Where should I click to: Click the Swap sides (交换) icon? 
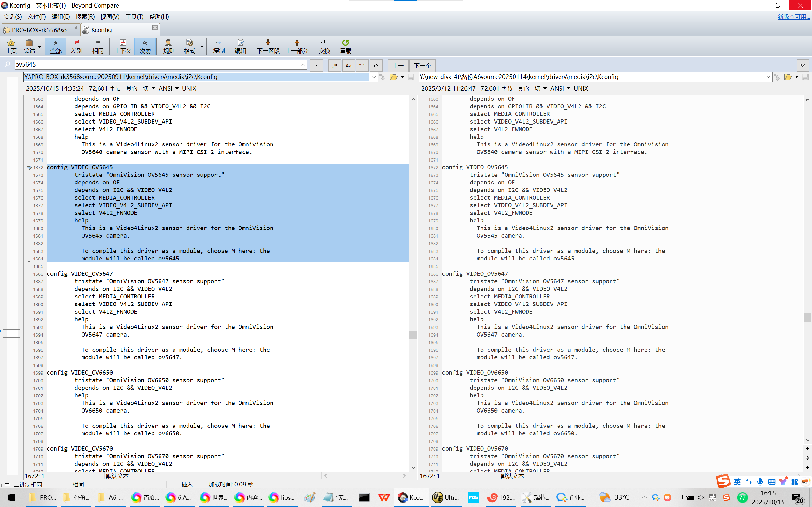324,46
